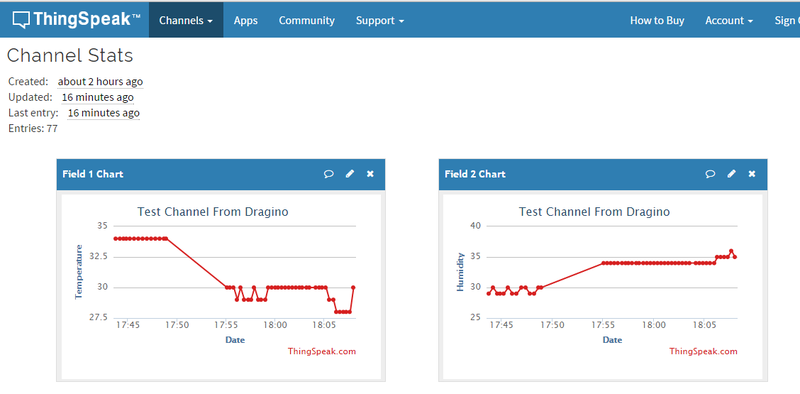This screenshot has height=394, width=800.
Task: Click the 'about 2 hours ago' created timestamp
Action: coord(100,82)
